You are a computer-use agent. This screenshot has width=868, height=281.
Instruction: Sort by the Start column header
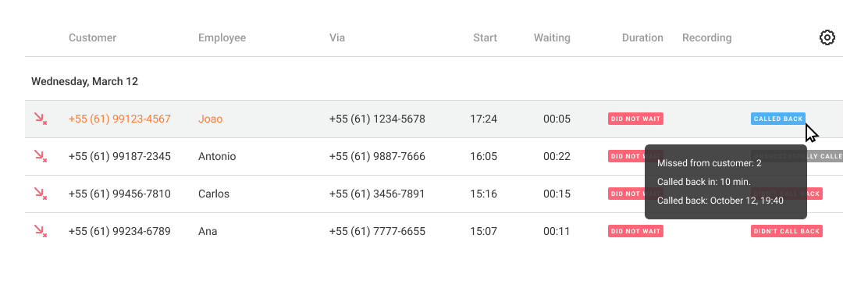[x=485, y=38]
